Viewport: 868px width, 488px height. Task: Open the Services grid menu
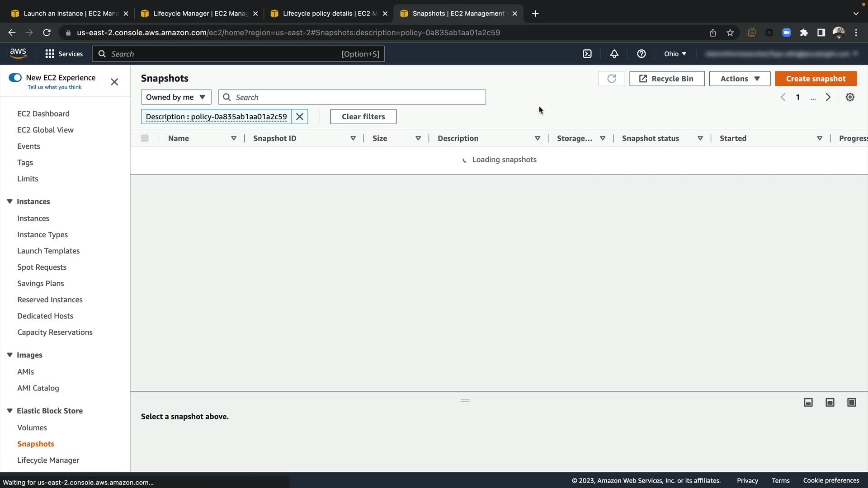coord(64,54)
